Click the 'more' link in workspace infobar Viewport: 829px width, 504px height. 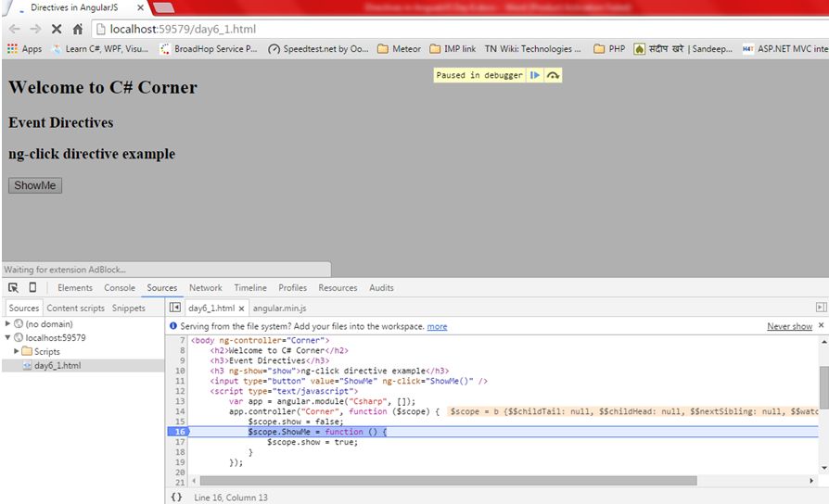tap(437, 326)
